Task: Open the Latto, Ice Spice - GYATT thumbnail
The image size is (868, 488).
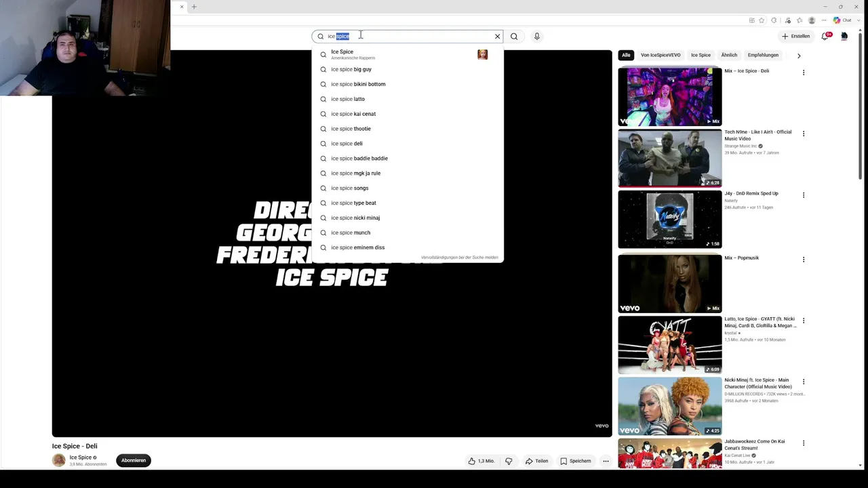Action: point(670,345)
